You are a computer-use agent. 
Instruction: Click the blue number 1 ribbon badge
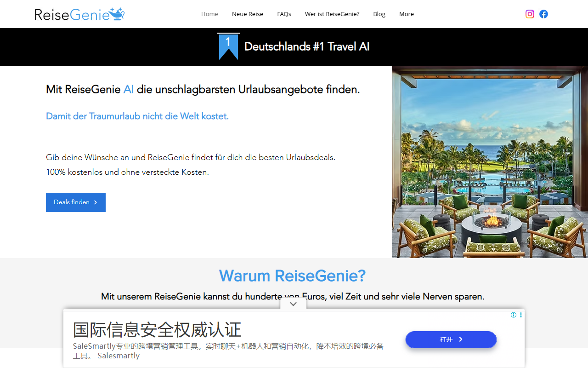(228, 46)
